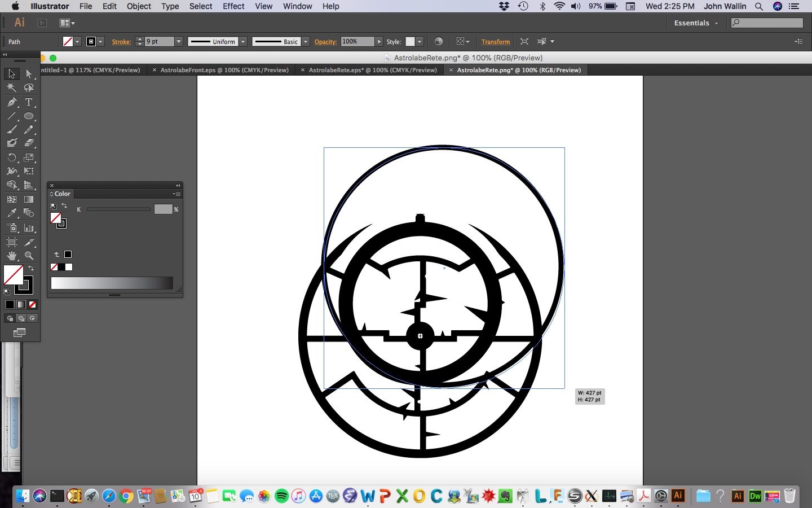Viewport: 812px width, 508px height.
Task: Pick the Ellipse tool
Action: [x=29, y=116]
